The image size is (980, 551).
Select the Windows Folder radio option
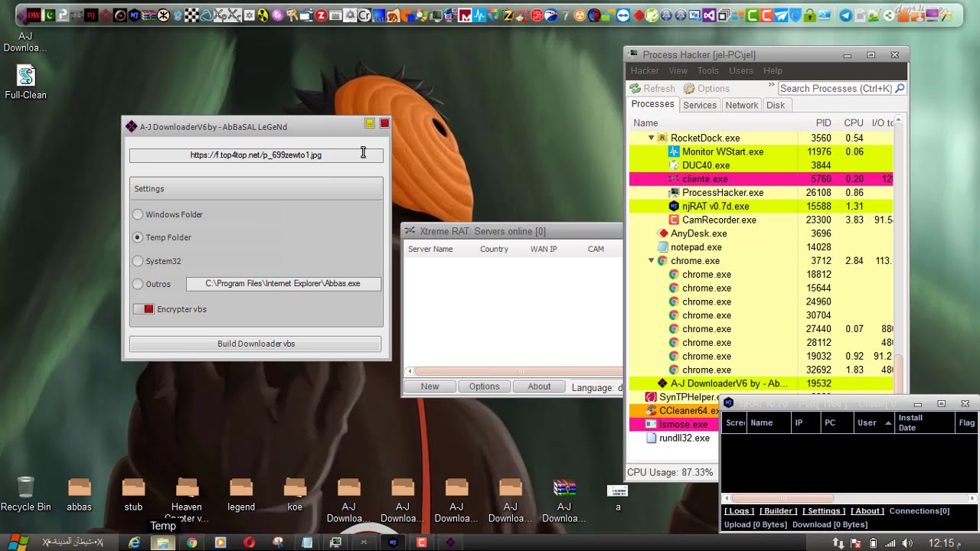coord(138,214)
